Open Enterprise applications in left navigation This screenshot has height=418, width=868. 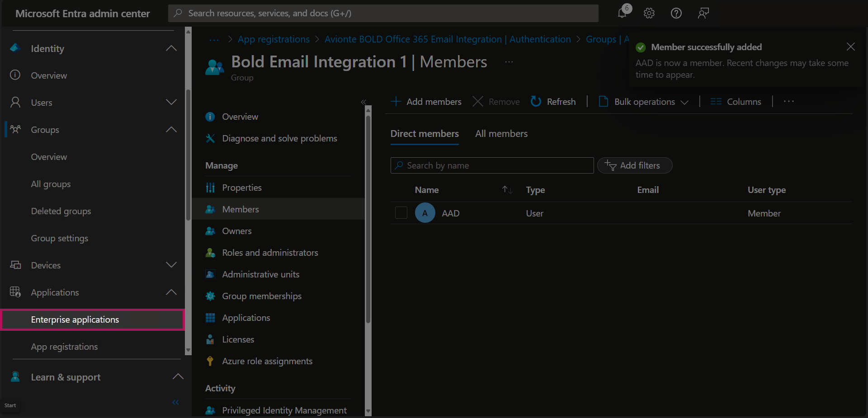[93, 319]
